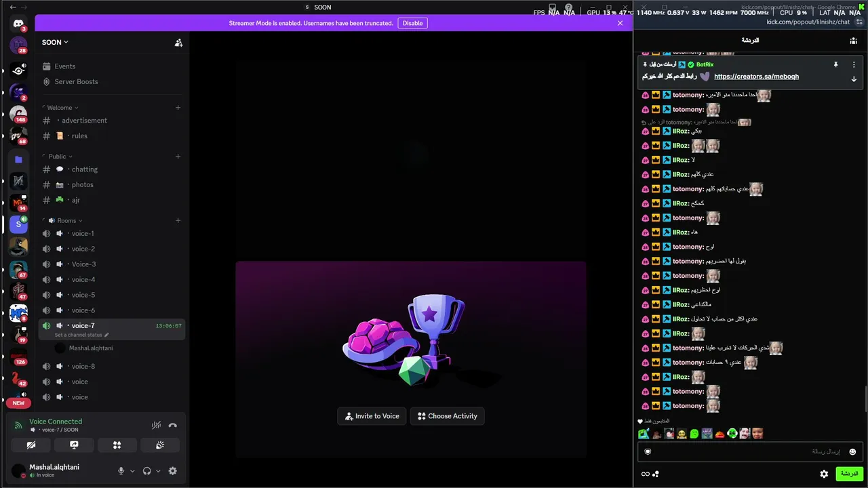Viewport: 868px width, 488px height.
Task: Mute the microphone in the user panel
Action: point(121,471)
